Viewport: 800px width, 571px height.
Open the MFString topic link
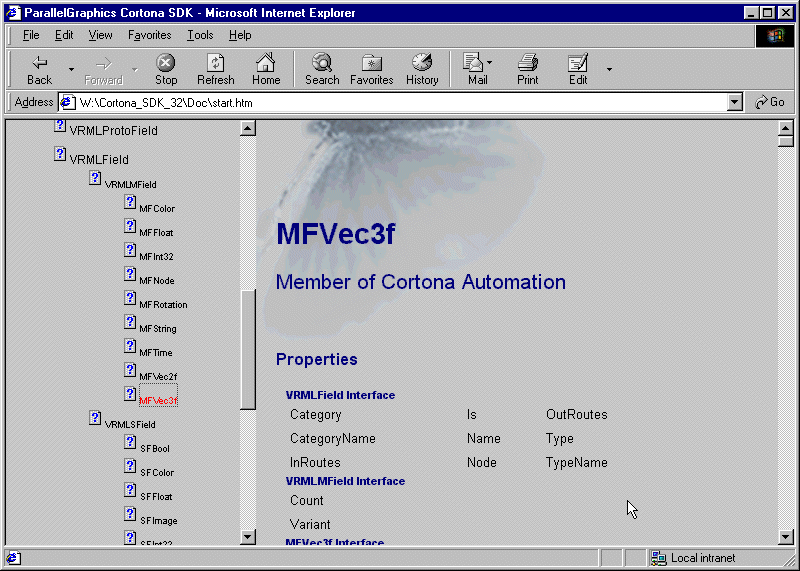(158, 329)
